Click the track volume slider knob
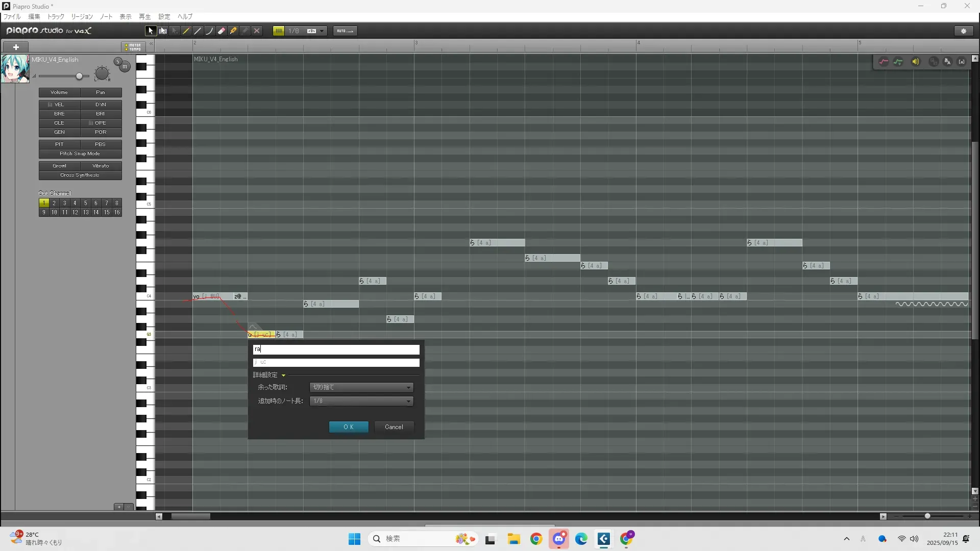The height and width of the screenshot is (551, 980). click(79, 77)
